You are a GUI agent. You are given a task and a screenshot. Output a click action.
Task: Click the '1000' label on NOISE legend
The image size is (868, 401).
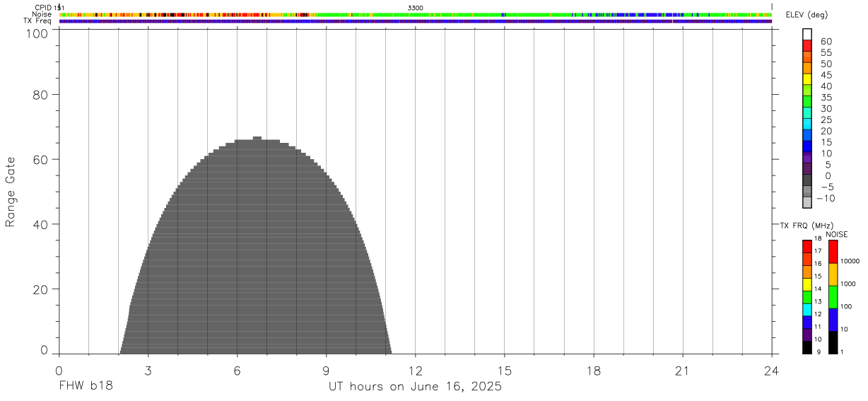848,284
